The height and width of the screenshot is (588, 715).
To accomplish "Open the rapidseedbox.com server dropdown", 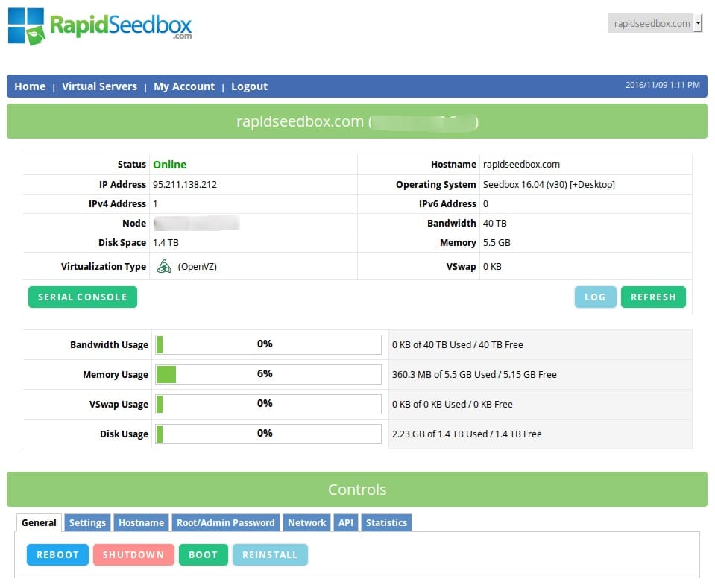I will [x=655, y=23].
